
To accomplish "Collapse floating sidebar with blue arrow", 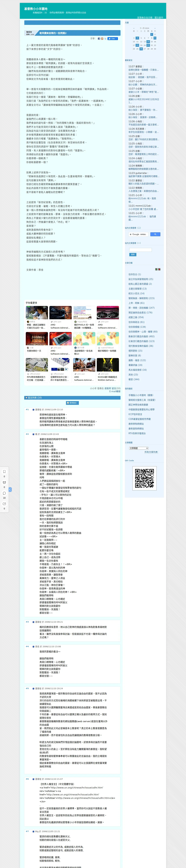I will click(x=10, y=489).
